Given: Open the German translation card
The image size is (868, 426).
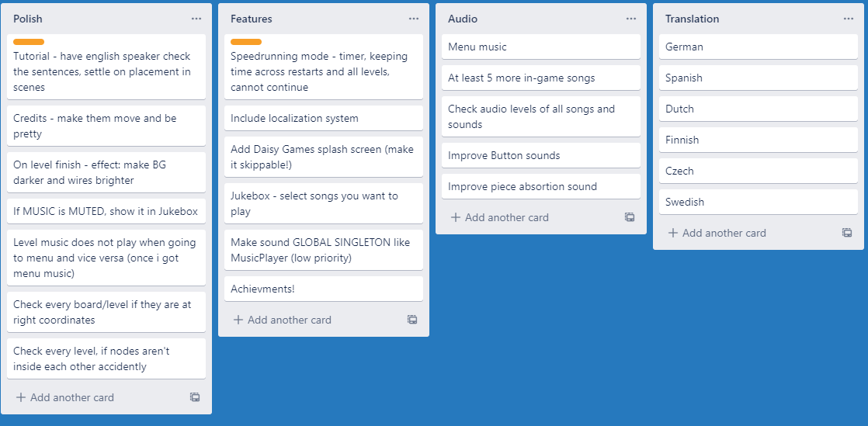Looking at the screenshot, I should point(759,47).
